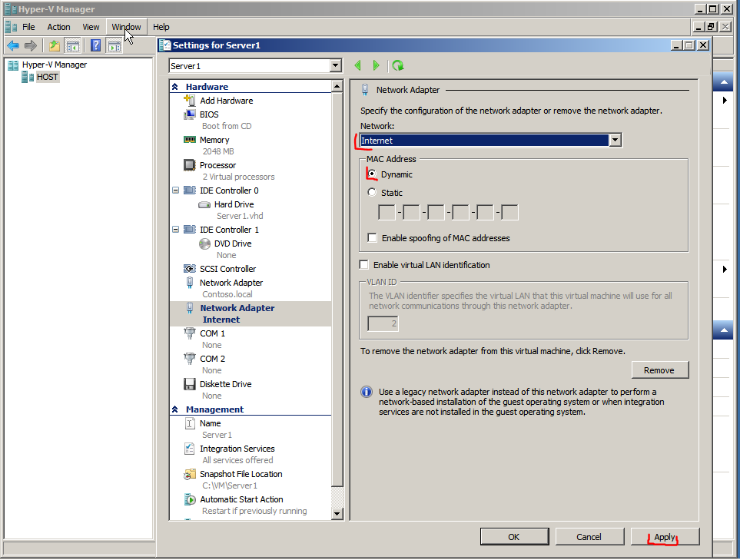The width and height of the screenshot is (740, 560).
Task: Enable spoofing of MAC addresses checkbox
Action: tap(373, 238)
